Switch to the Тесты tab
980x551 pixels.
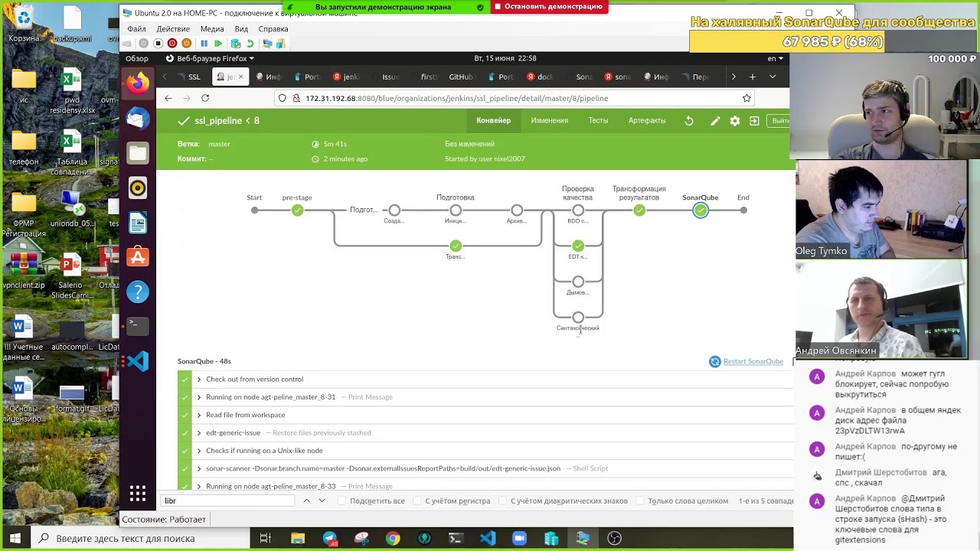(x=598, y=120)
